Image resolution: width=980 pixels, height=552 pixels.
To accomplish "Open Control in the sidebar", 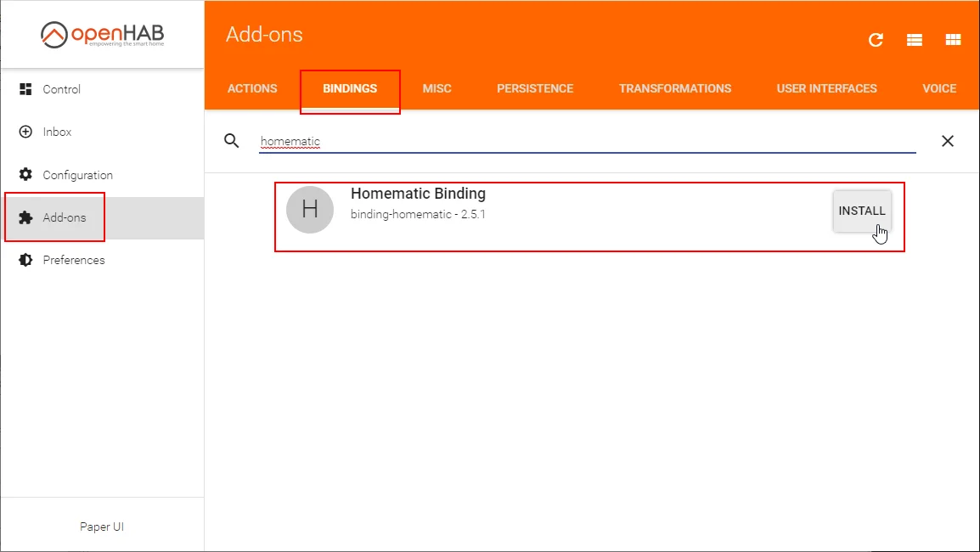I will tap(103, 89).
